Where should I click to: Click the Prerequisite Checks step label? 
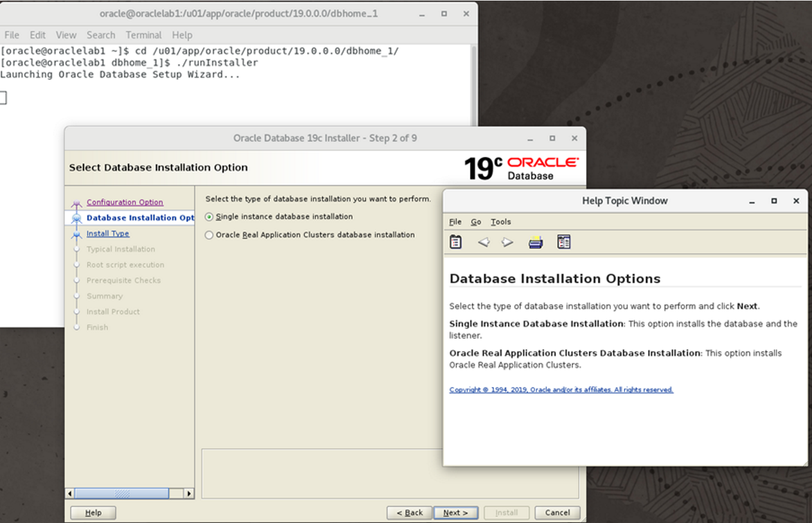123,280
